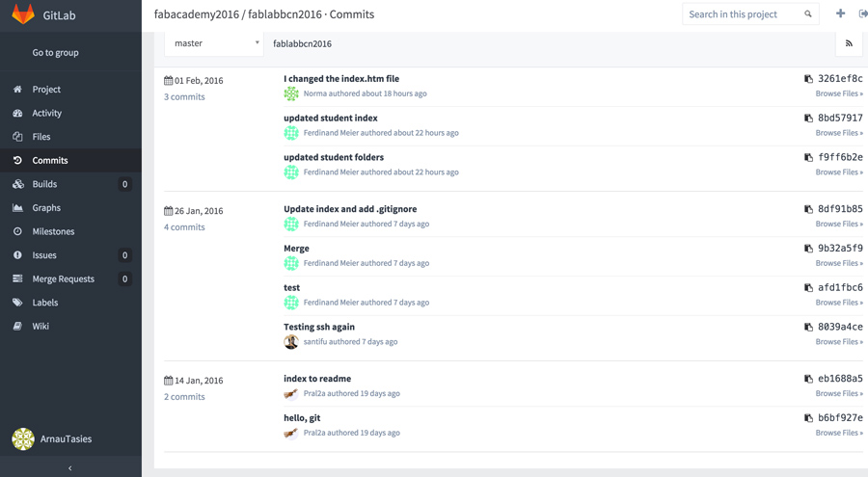Click the Commits history icon

[17, 161]
